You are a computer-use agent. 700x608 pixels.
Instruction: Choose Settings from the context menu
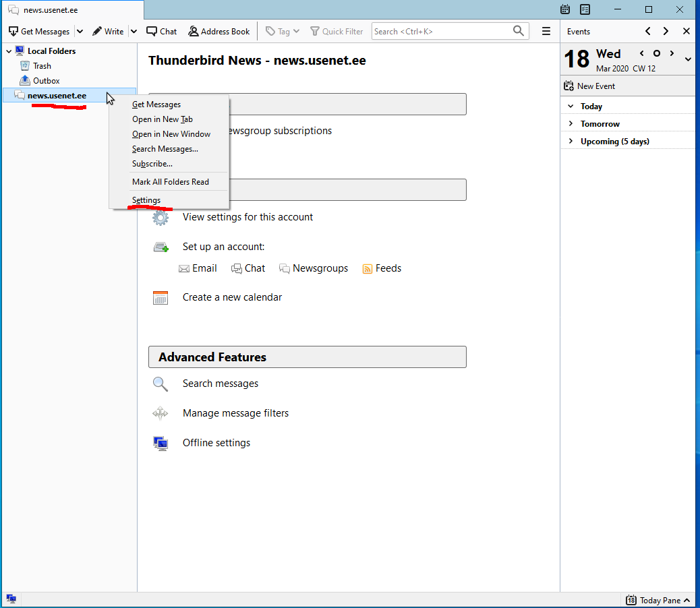coord(146,200)
